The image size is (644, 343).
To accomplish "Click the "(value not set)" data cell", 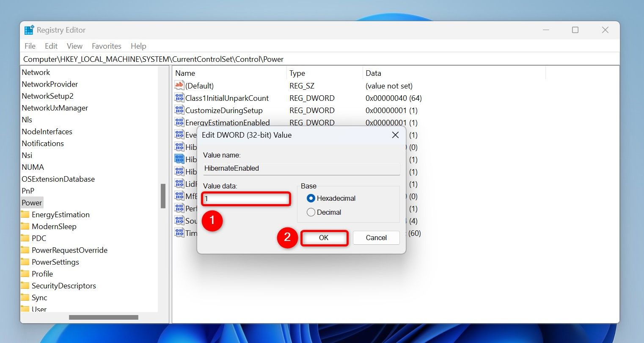I will 389,86.
